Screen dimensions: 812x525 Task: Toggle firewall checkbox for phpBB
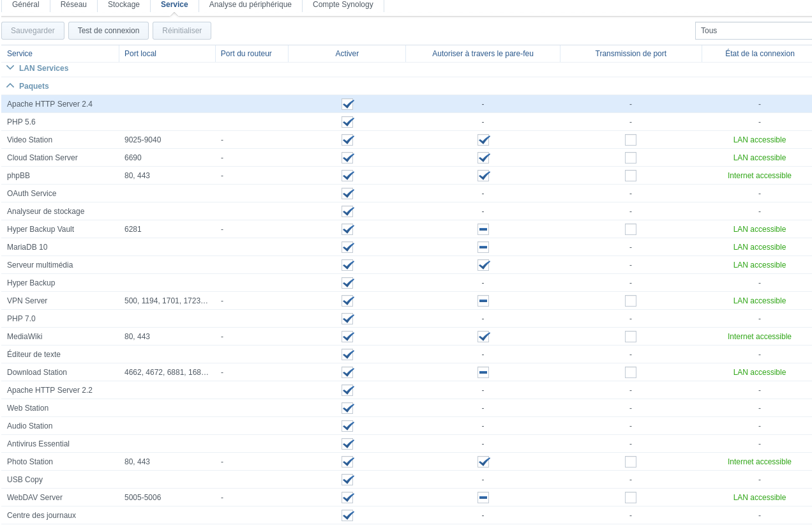[483, 176]
